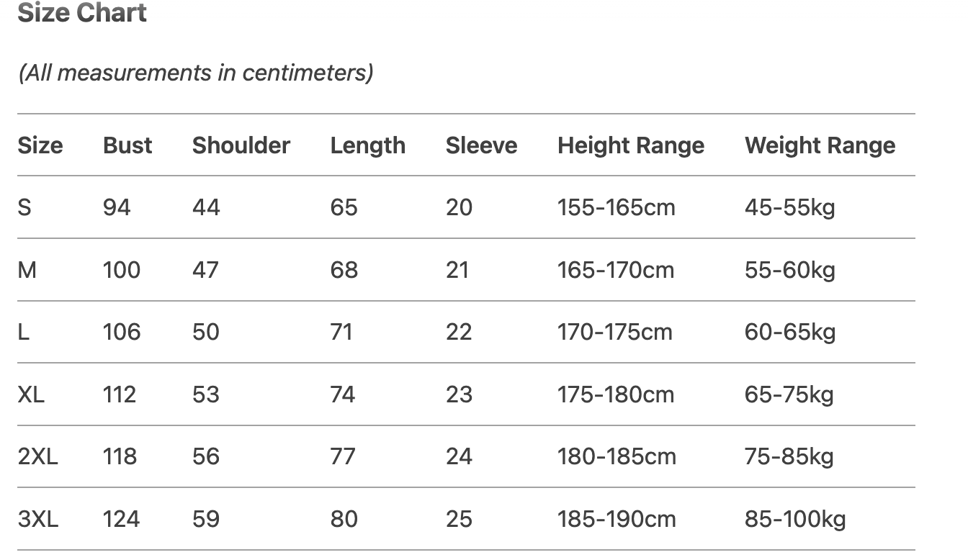Click sleeve value 23 in XL row
This screenshot has width=968, height=560.
pos(459,394)
